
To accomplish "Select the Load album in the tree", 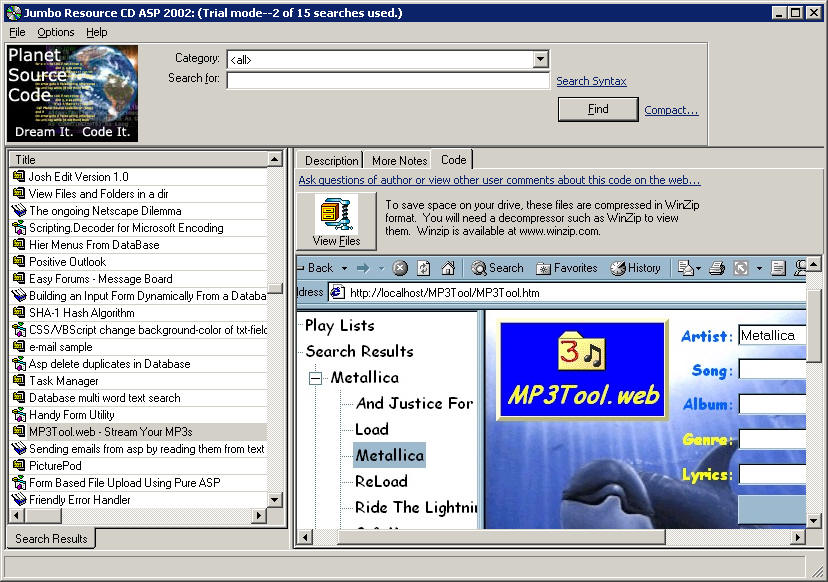I will point(372,429).
